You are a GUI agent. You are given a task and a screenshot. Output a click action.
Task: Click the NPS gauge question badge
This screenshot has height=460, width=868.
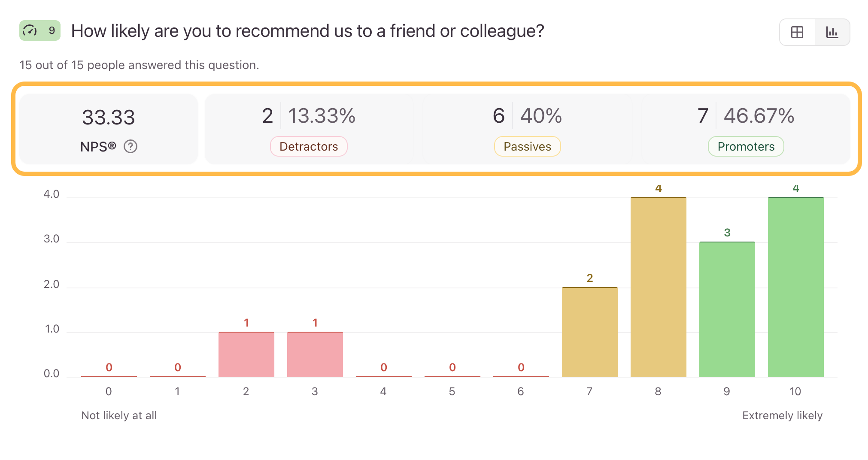tap(40, 31)
